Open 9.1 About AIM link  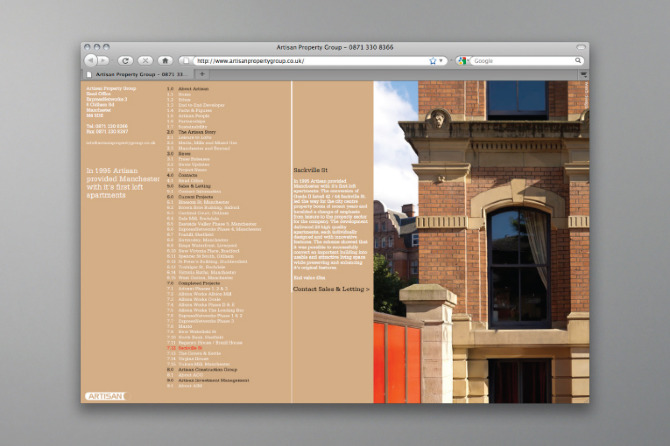(x=185, y=386)
